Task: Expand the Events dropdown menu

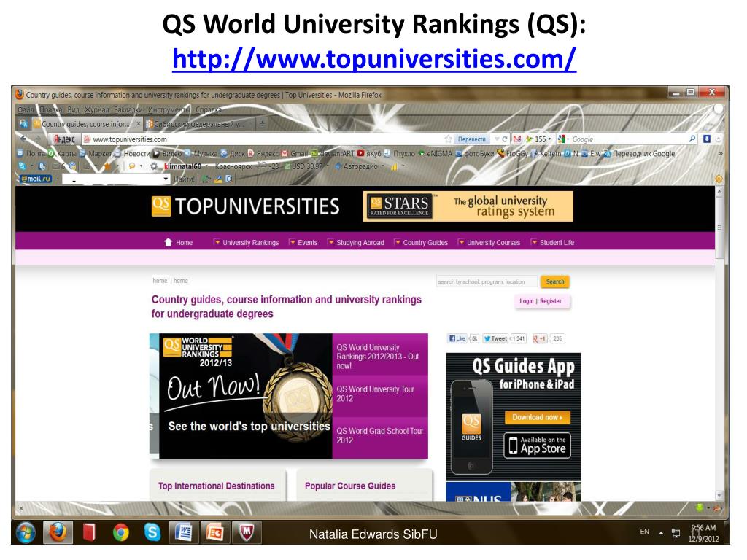Action: [292, 242]
